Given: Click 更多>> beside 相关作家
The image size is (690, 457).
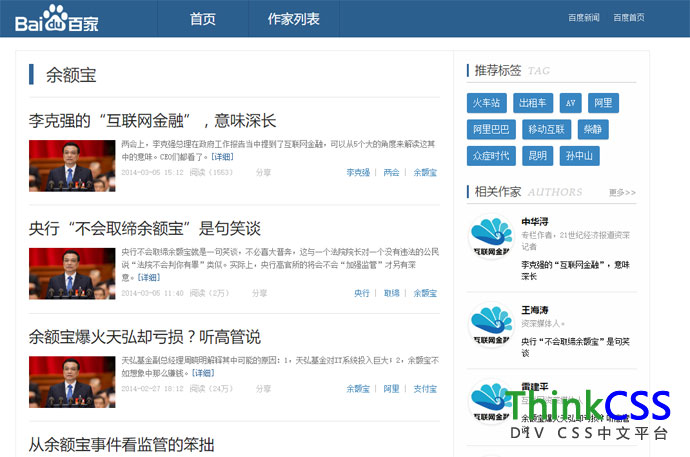Looking at the screenshot, I should (622, 193).
